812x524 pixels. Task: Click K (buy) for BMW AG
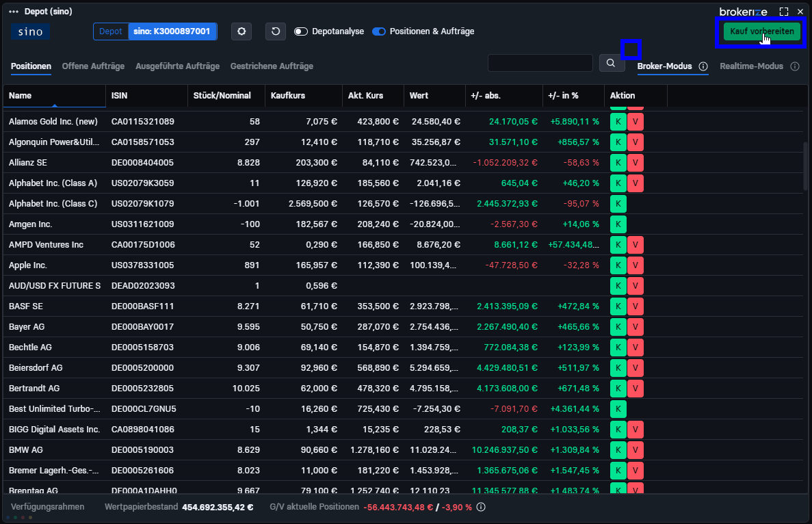tap(618, 450)
